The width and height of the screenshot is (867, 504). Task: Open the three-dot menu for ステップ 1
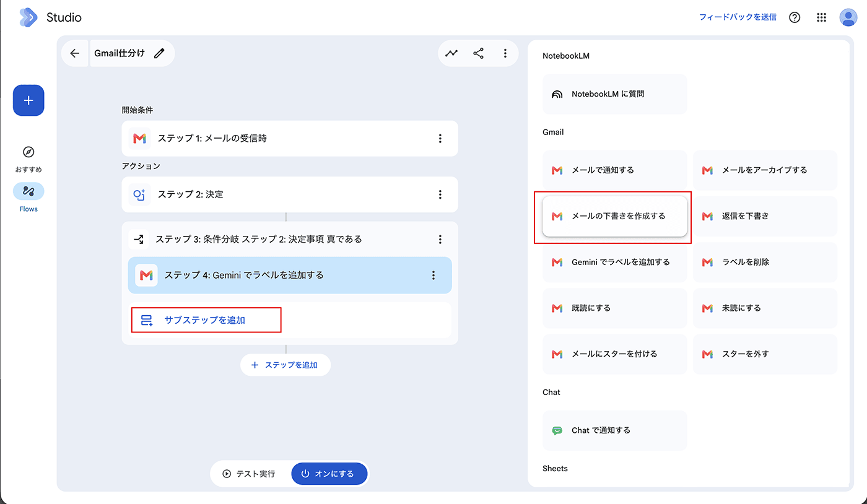(440, 139)
